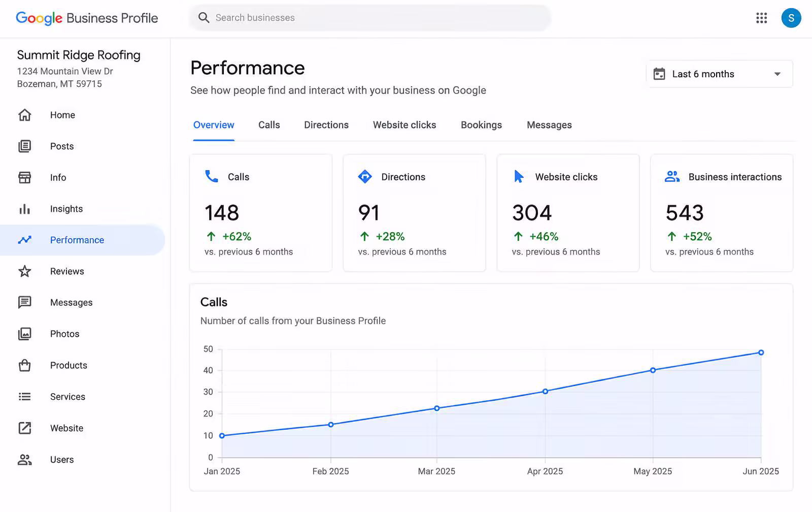
Task: Click the cursor icon on Website clicks card
Action: pyautogui.click(x=519, y=176)
